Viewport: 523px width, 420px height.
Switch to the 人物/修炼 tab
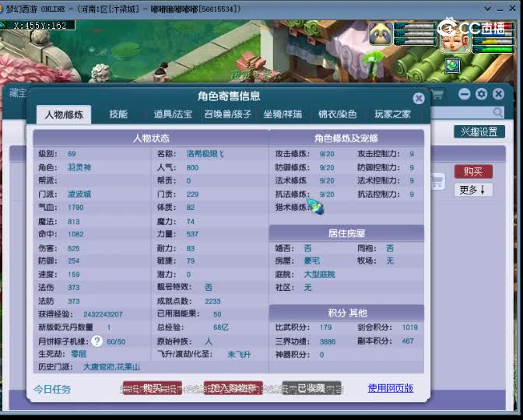click(x=64, y=114)
